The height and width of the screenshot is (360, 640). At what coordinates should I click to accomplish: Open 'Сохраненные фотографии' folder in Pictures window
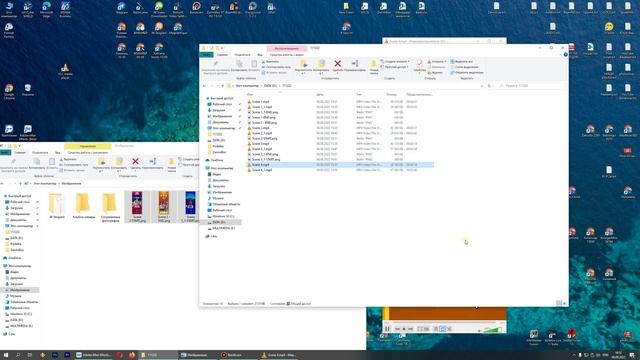click(110, 207)
